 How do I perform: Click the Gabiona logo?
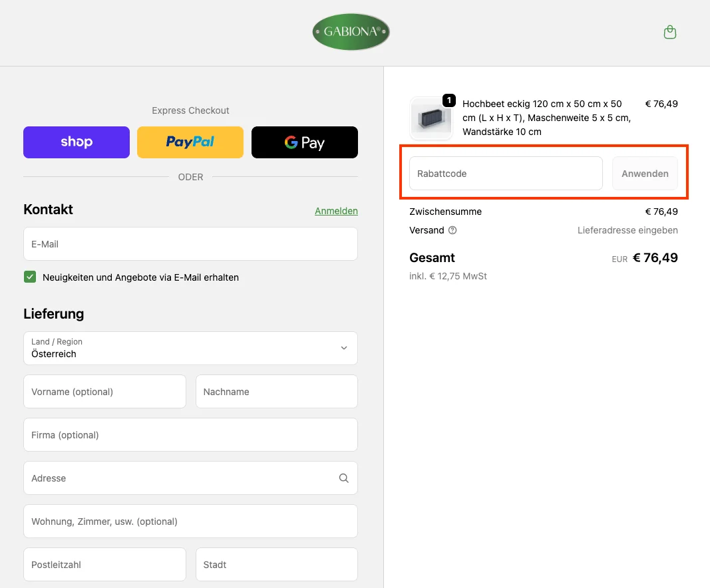pyautogui.click(x=351, y=32)
